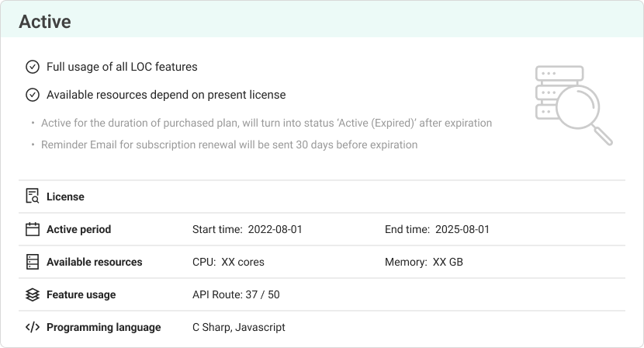Image resolution: width=644 pixels, height=348 pixels.
Task: Click the code brackets icon for Programming language
Action: click(x=33, y=327)
